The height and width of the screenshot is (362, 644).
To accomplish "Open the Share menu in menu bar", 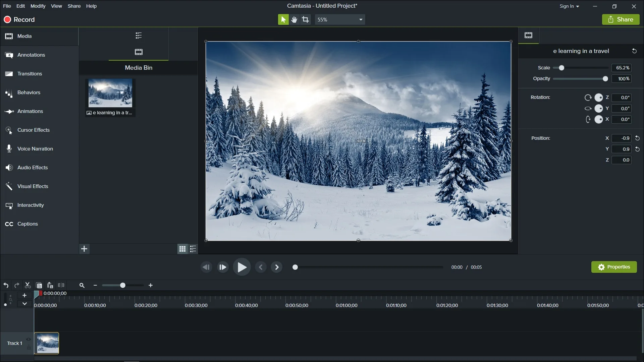I will coord(74,6).
